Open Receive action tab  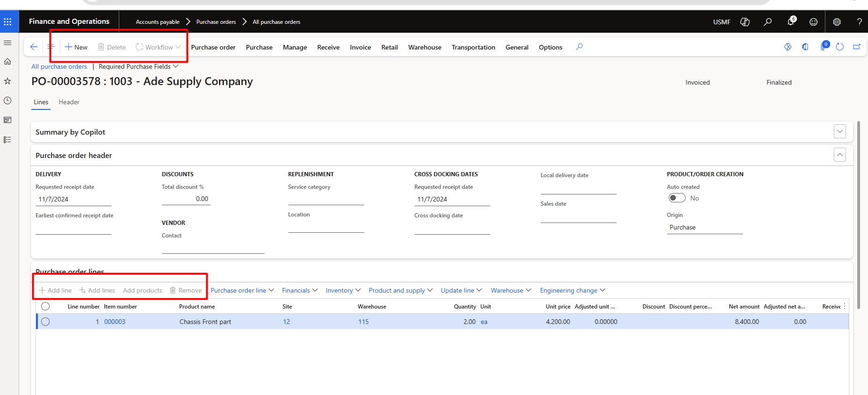coord(328,47)
